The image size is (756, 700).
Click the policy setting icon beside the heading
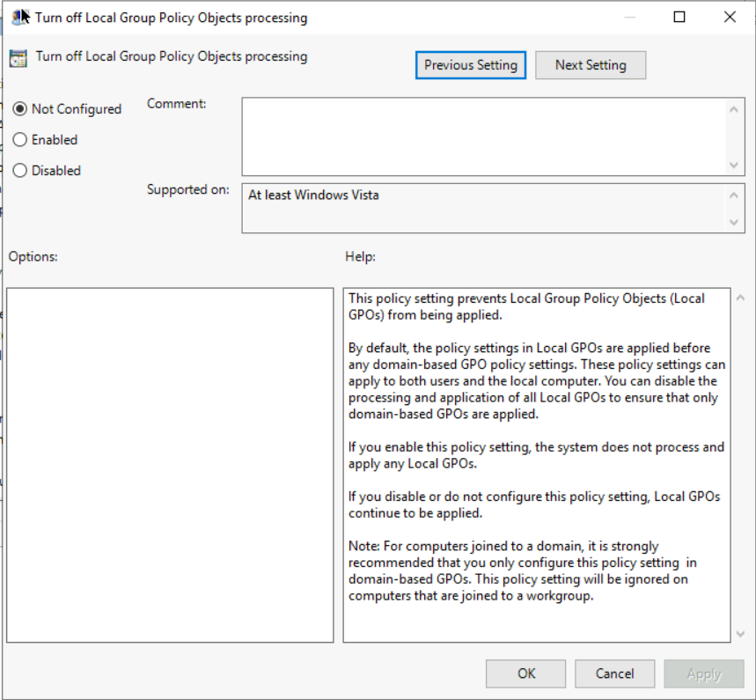coord(18,58)
